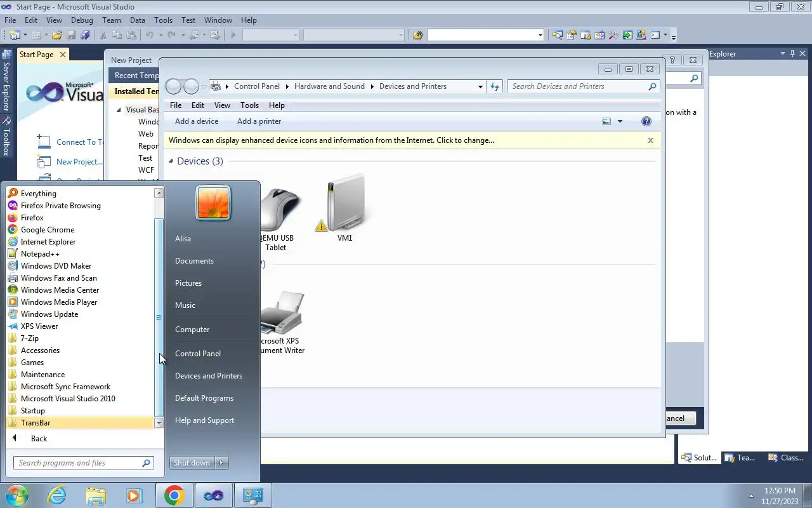The width and height of the screenshot is (812, 508).
Task: Pin the Solution Explorer panel (auto hide)
Action: [x=792, y=53]
